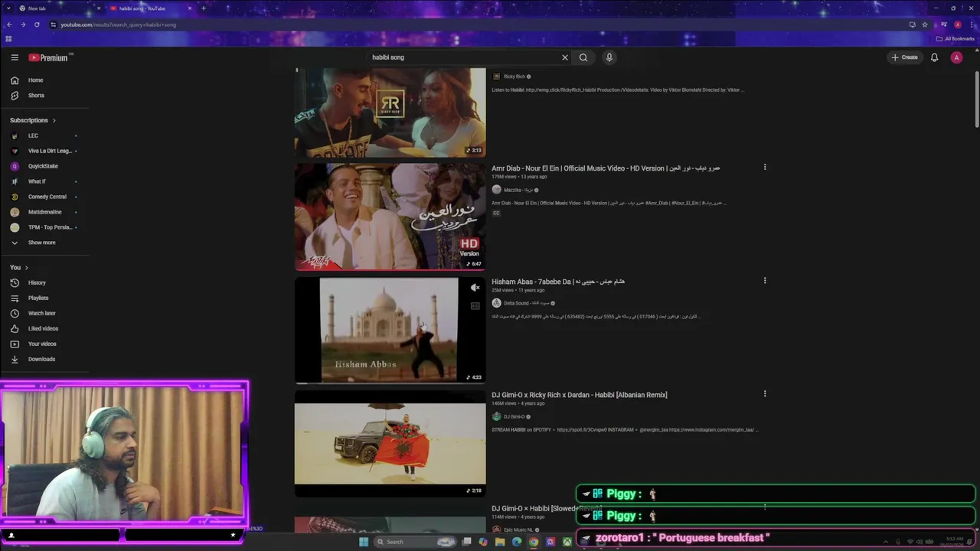
Task: Click the YouTube Premium logo
Action: coord(49,57)
